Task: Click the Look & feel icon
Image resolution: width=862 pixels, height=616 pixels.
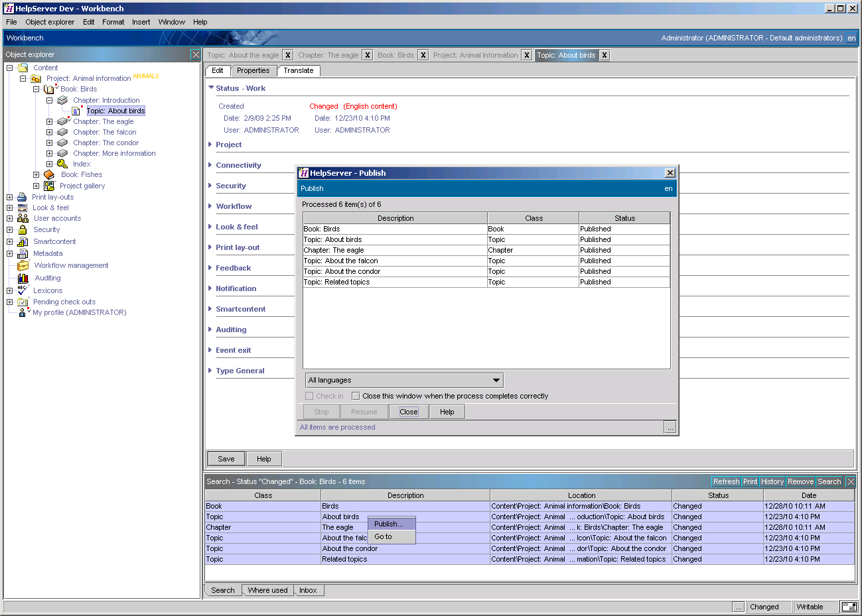Action: 22,208
